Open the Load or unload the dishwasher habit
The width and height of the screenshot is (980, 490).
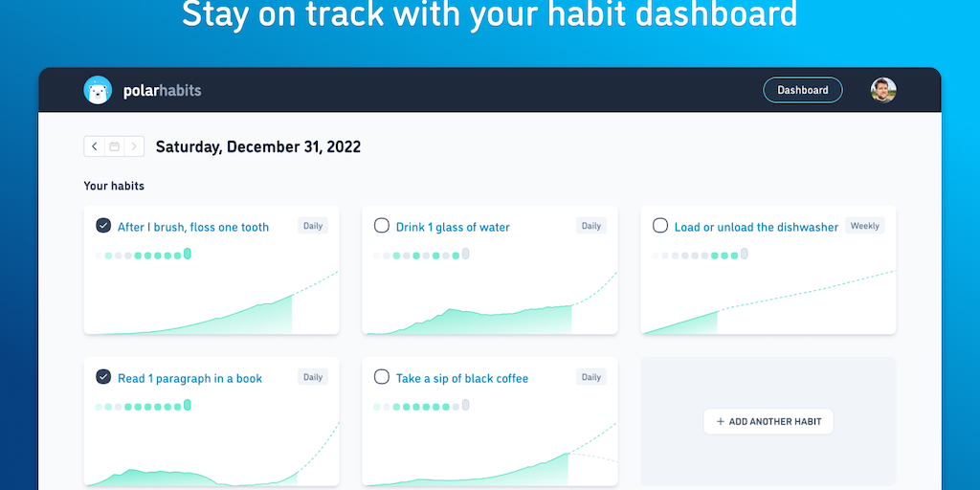(756, 227)
